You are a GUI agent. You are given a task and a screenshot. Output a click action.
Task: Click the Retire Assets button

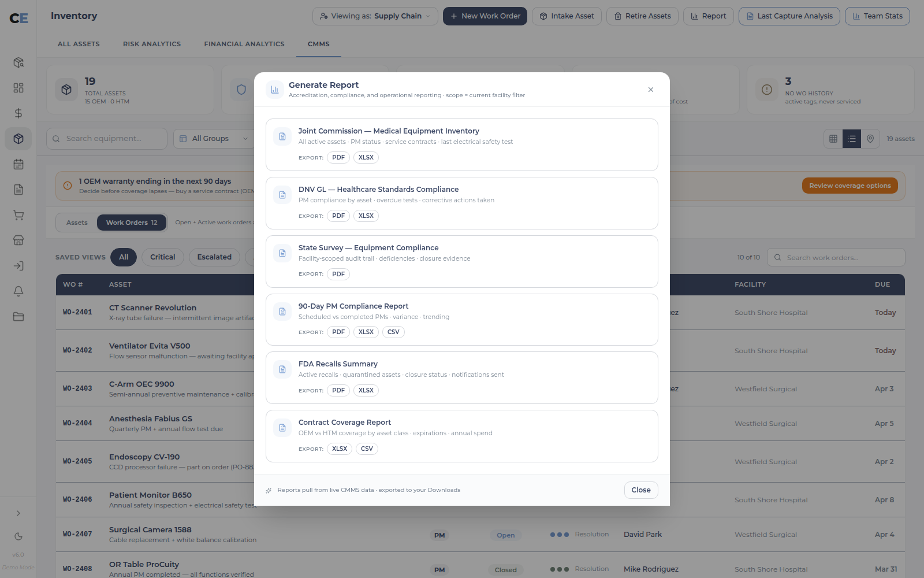click(642, 16)
